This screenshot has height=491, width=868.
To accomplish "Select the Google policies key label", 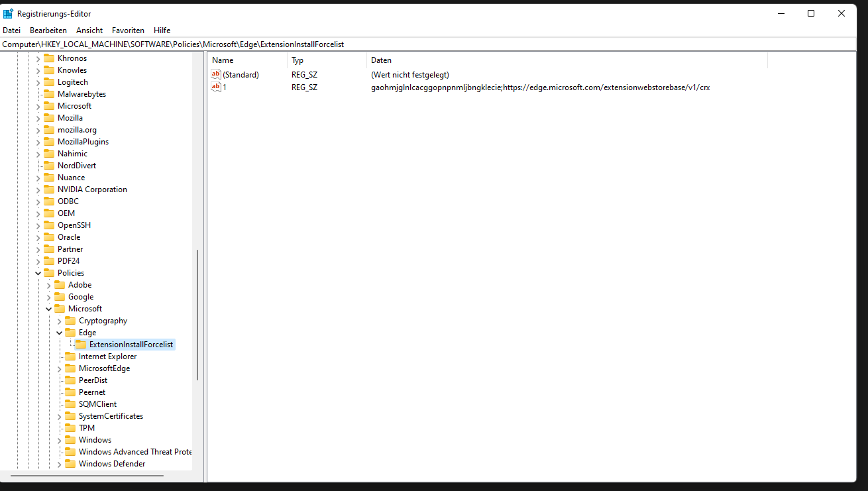I will (x=81, y=297).
